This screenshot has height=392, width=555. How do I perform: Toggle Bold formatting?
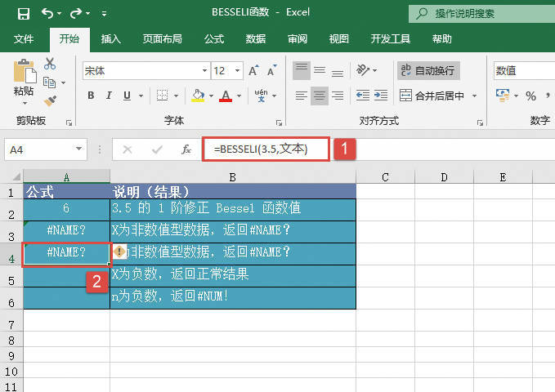(x=90, y=96)
